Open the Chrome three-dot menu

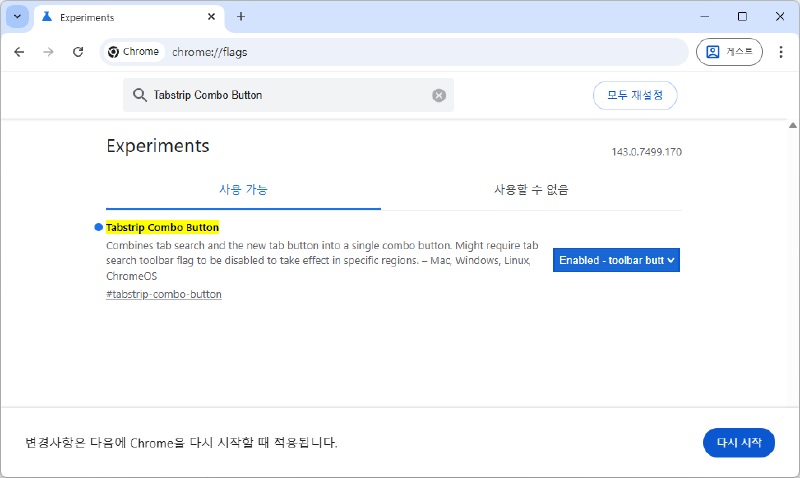click(781, 52)
